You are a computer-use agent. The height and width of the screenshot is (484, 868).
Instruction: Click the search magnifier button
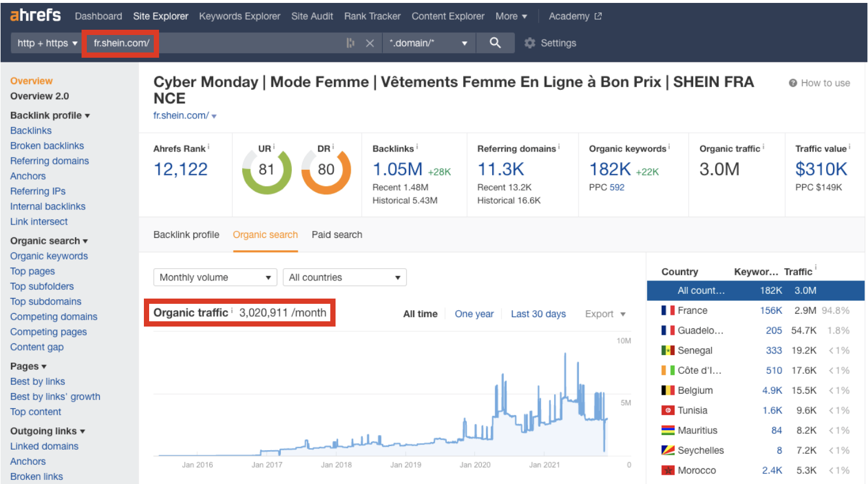tap(495, 43)
